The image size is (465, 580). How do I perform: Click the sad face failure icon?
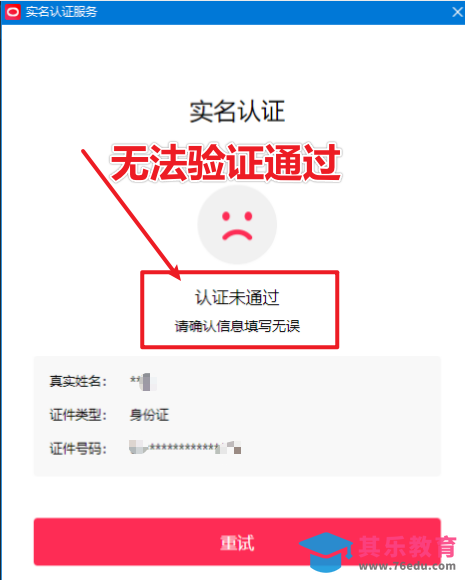(x=237, y=225)
